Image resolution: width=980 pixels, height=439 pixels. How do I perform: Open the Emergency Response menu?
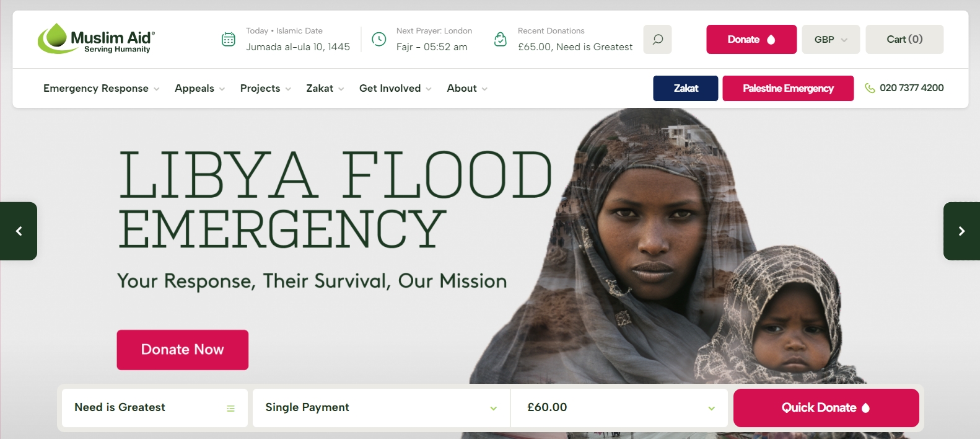click(101, 89)
